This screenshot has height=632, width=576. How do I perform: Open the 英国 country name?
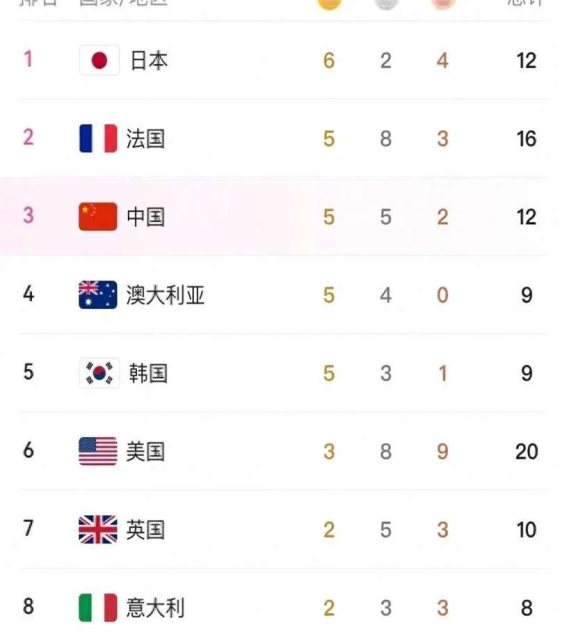[x=146, y=530]
